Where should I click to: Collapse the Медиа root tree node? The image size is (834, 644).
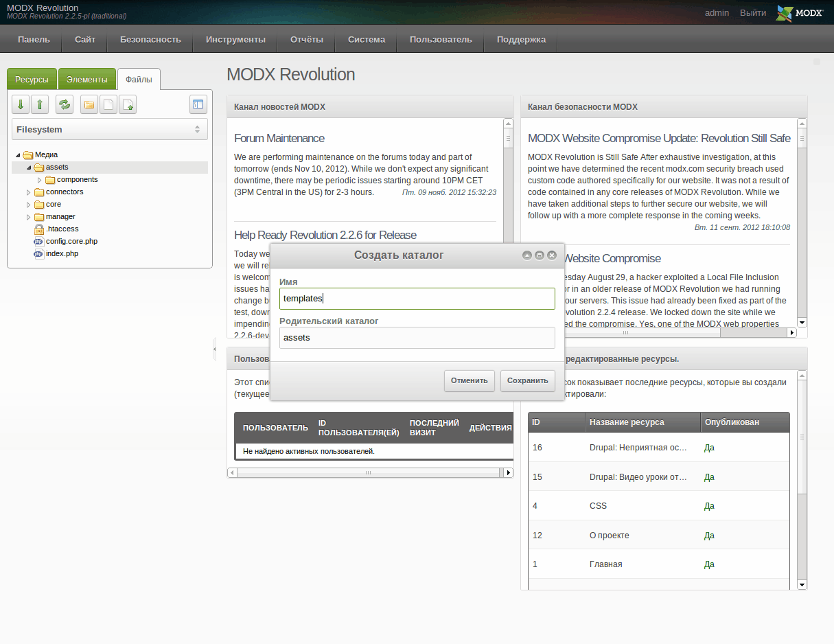pos(18,155)
